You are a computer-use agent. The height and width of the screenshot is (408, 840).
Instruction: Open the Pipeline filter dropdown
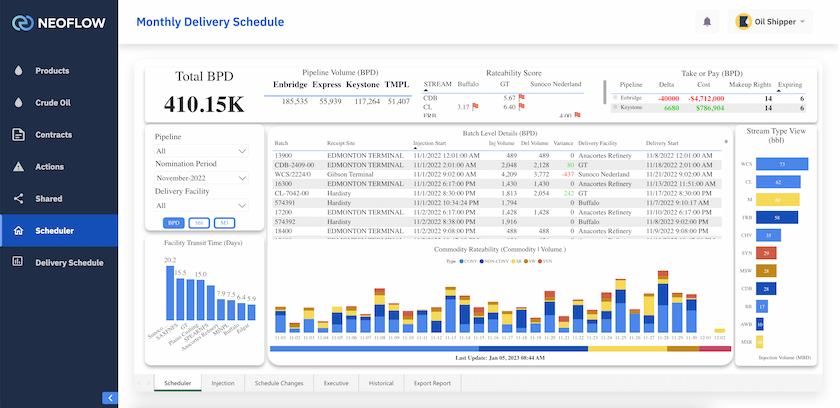point(201,151)
